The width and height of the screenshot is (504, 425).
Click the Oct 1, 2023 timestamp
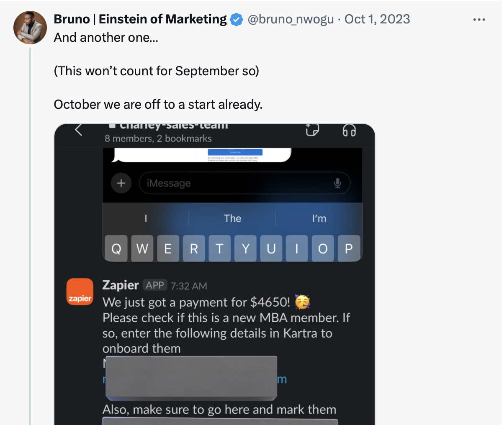point(377,19)
